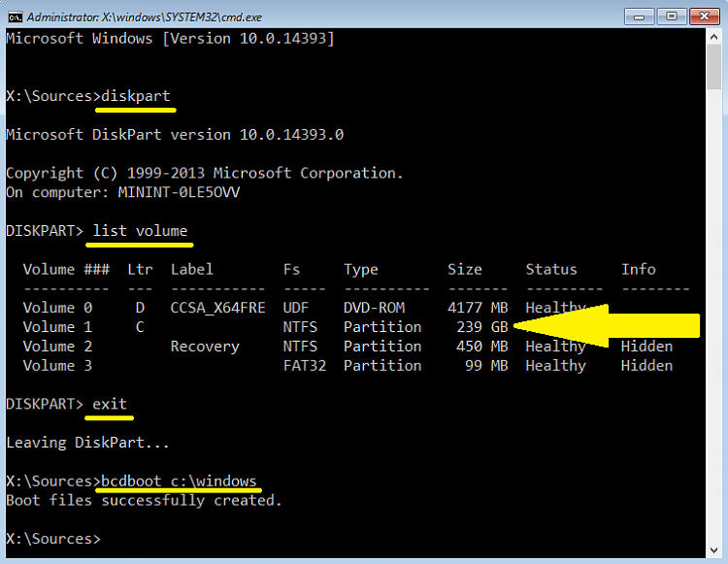Click the '4177 MB' size value
728x564 pixels.
tap(478, 308)
